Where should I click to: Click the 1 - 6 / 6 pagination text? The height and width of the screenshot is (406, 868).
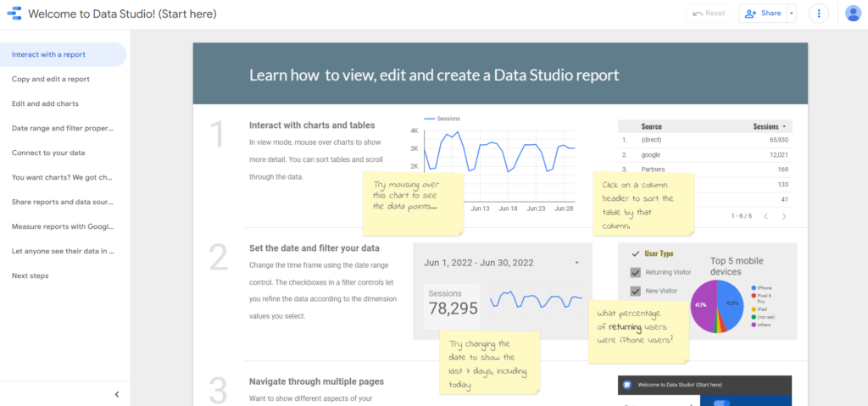[741, 216]
